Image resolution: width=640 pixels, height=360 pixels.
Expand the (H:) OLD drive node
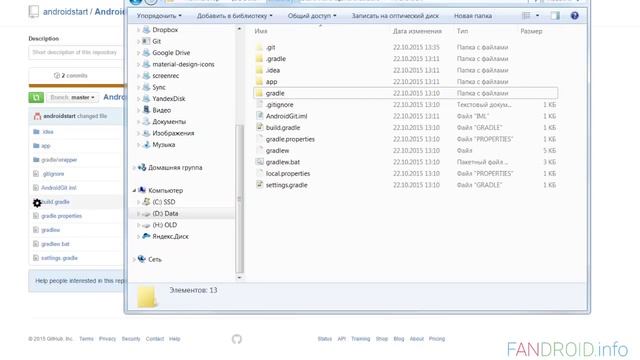click(x=139, y=225)
